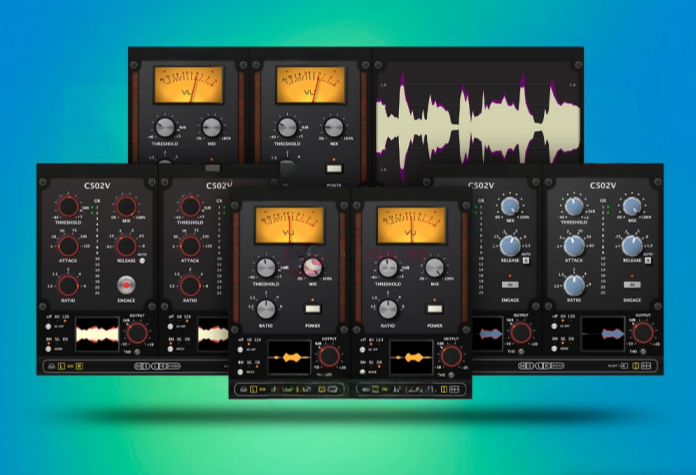The width and height of the screenshot is (696, 475).
Task: Click the headphone icon on front-left VU unit footer
Action: pos(243,389)
